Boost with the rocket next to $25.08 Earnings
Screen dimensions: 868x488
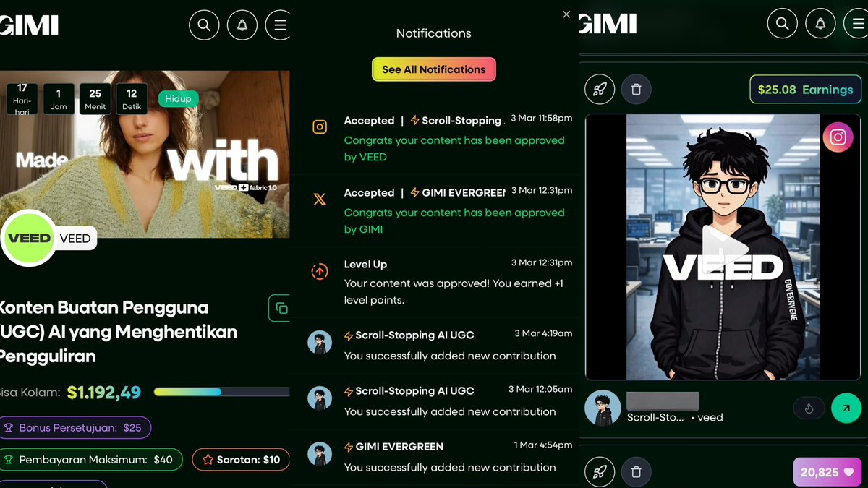[x=600, y=90]
